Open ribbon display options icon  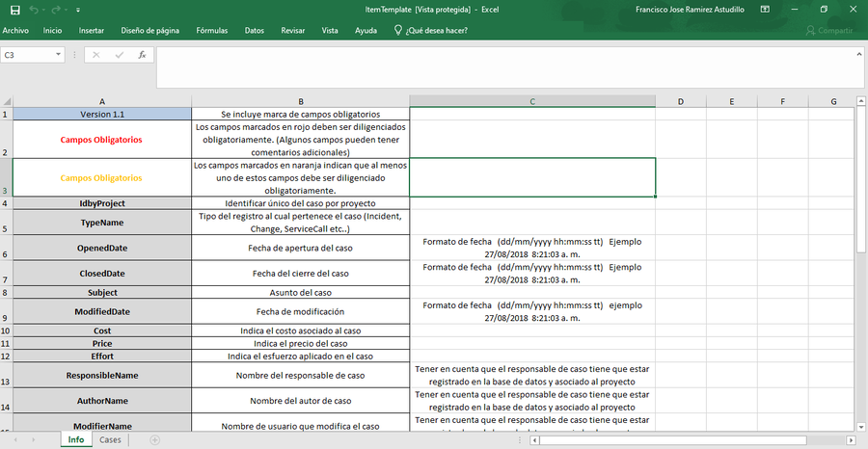(x=764, y=9)
